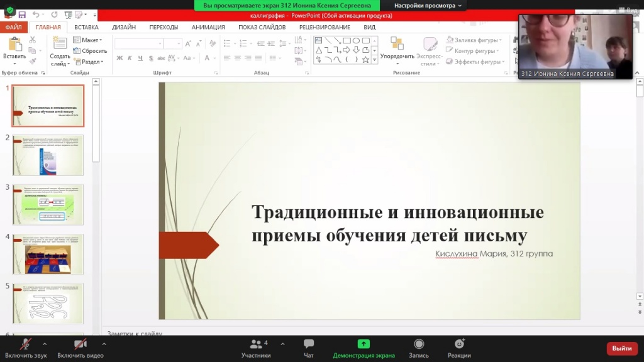The image size is (644, 362).
Task: Click the Вставить paste icon
Action: (14, 45)
